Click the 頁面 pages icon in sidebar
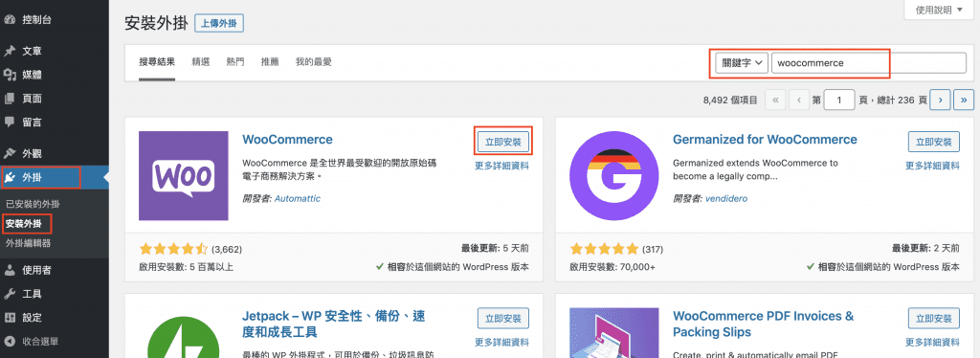 point(10,99)
